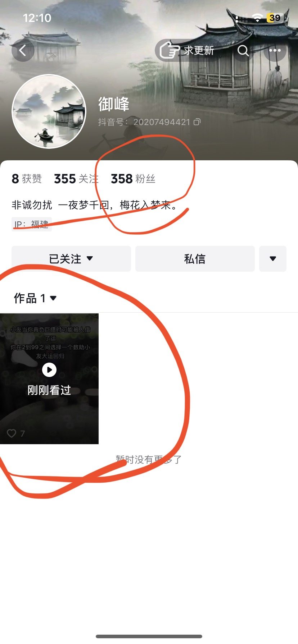Tap the Wi-Fi status icon
The image size is (298, 644).
[257, 18]
